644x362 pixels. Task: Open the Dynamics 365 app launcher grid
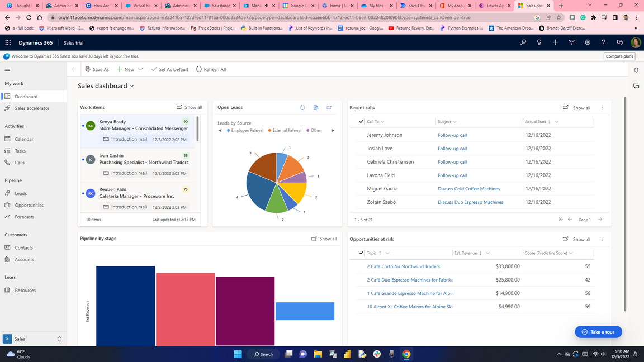tap(8, 42)
